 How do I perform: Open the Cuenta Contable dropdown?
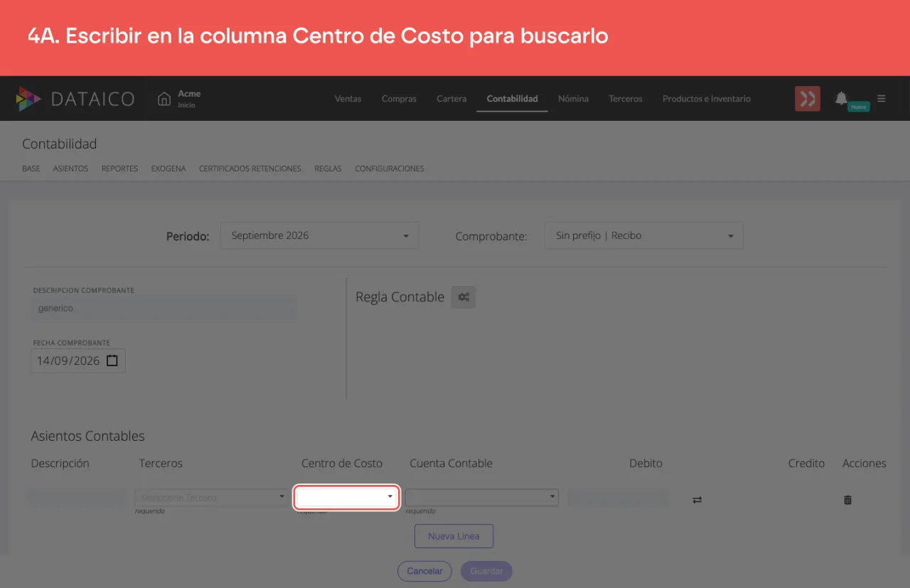click(x=482, y=498)
